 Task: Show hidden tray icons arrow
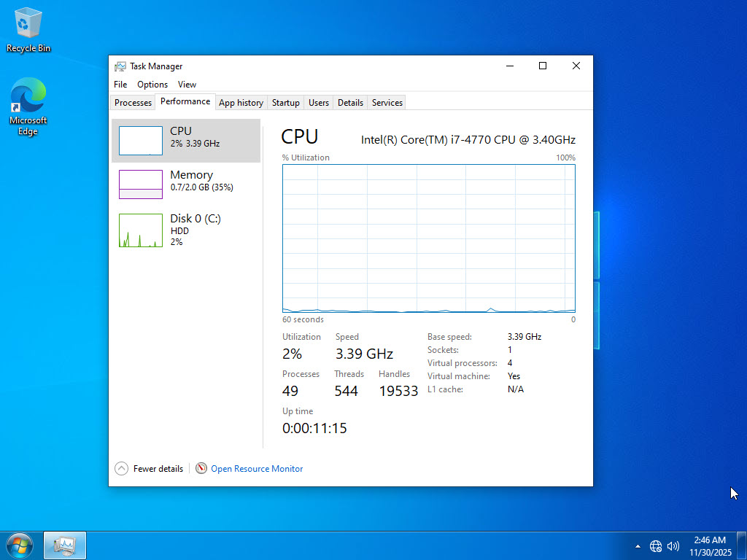(x=638, y=546)
